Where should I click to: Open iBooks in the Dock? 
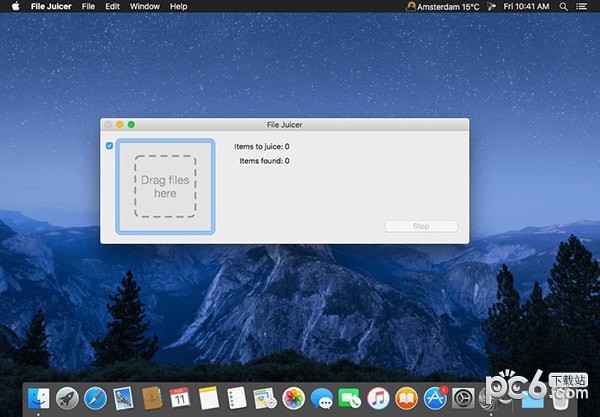(406, 398)
